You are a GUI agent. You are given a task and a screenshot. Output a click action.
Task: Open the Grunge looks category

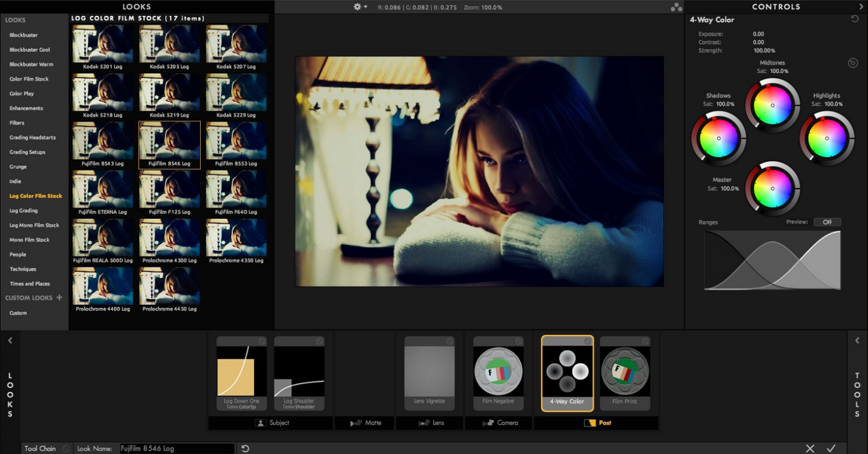18,166
